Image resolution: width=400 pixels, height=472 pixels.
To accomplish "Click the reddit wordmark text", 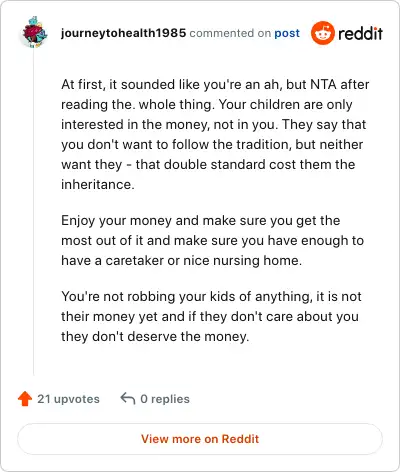I will 360,34.
